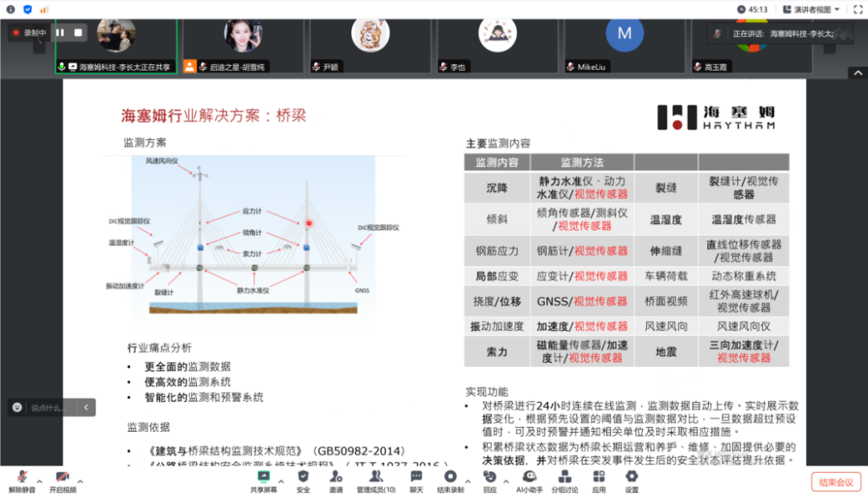
Task: Select 海塞姆科技-李长太 participant video
Action: point(117,46)
